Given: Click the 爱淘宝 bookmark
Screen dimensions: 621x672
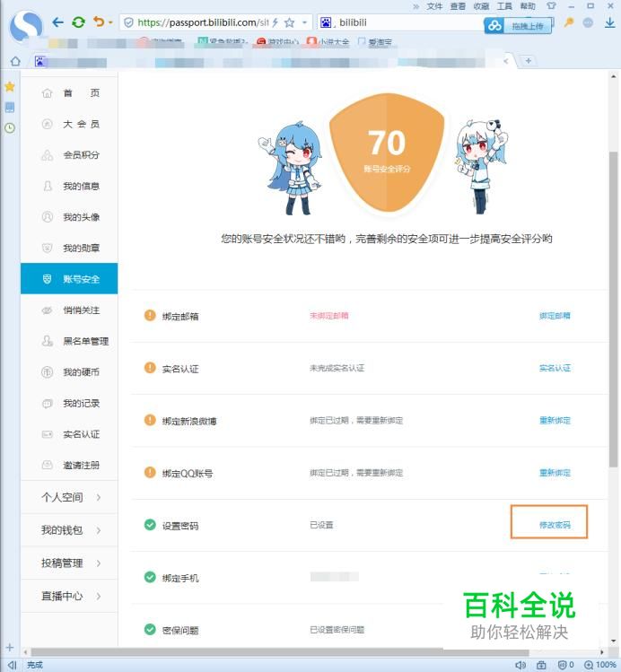Looking at the screenshot, I should [375, 42].
